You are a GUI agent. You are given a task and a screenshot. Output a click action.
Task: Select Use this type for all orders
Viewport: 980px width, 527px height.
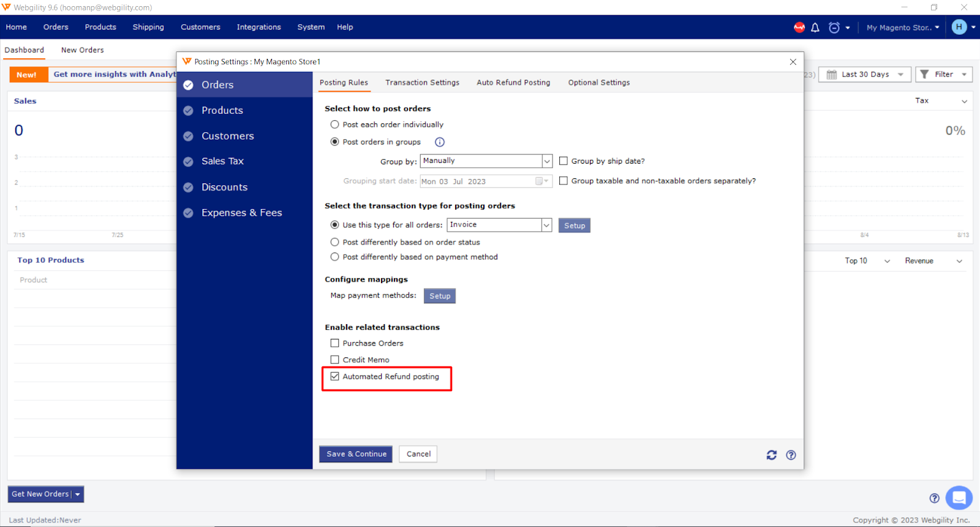point(334,225)
